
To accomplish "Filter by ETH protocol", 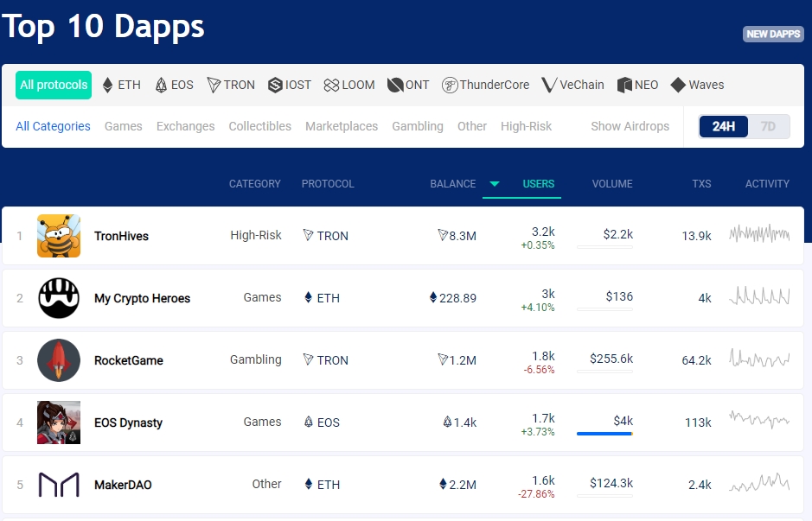I will 122,85.
